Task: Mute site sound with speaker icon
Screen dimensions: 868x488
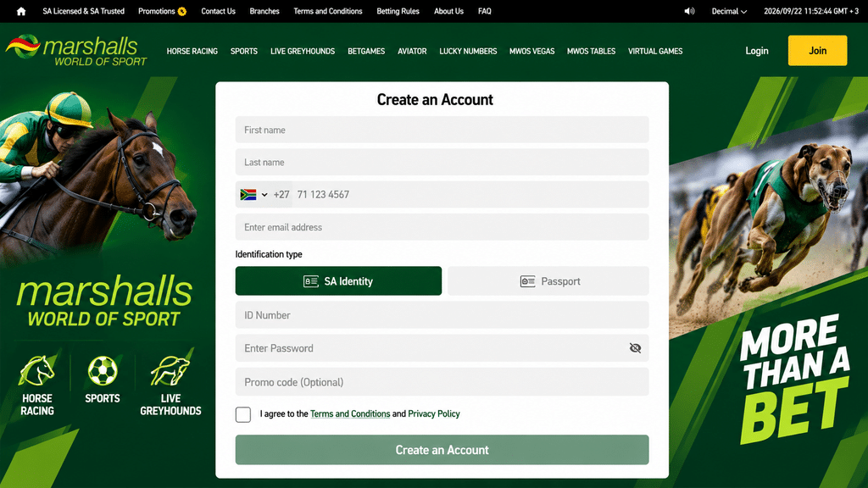Action: pyautogui.click(x=689, y=11)
